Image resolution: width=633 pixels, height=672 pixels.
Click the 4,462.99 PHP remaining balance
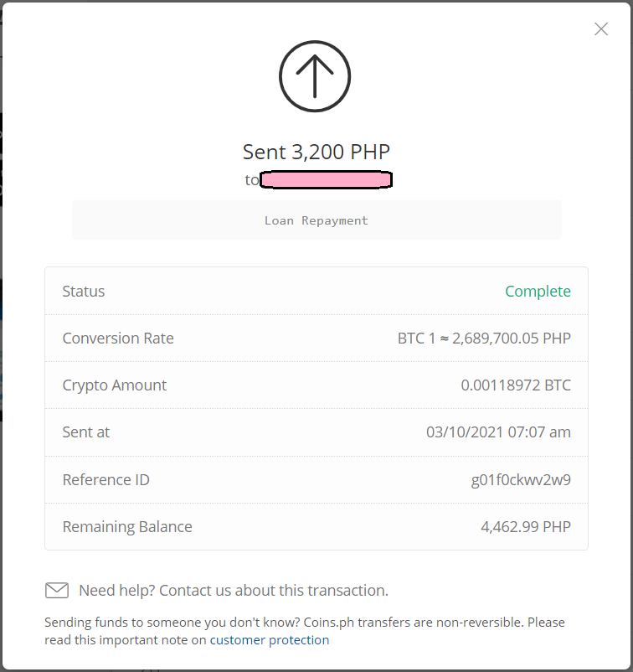click(x=526, y=526)
